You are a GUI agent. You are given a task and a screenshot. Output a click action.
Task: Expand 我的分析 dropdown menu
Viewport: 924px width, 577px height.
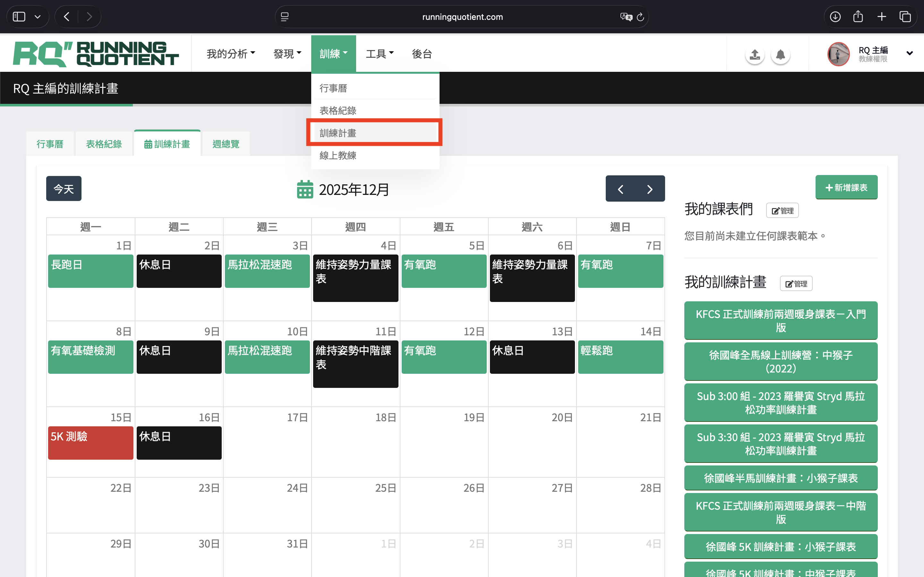(x=231, y=54)
